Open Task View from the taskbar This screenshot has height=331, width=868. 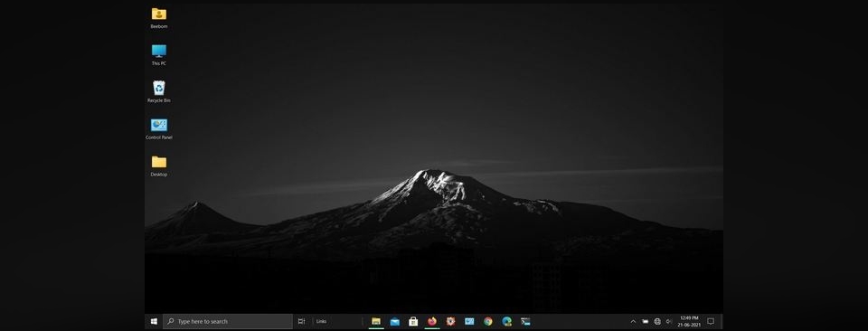[301, 322]
